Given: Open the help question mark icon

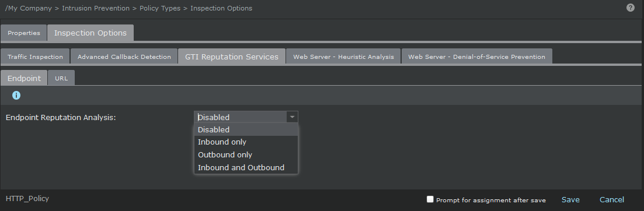Looking at the screenshot, I should tap(631, 8).
